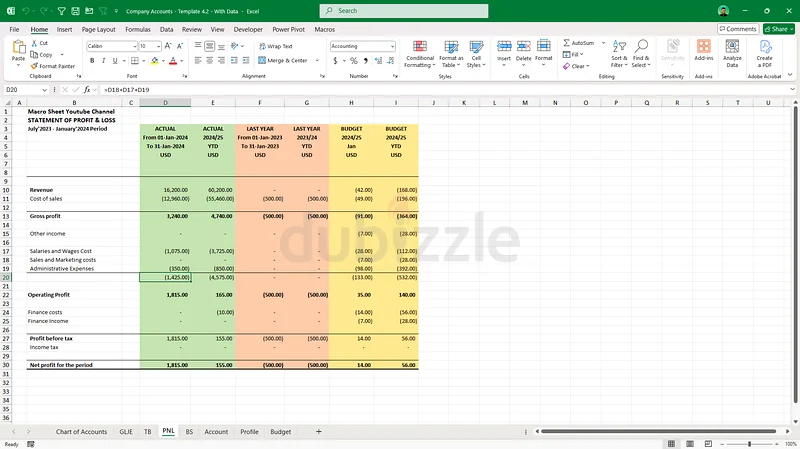800x449 pixels.
Task: Click the Name Box showing D20
Action: tap(21, 90)
